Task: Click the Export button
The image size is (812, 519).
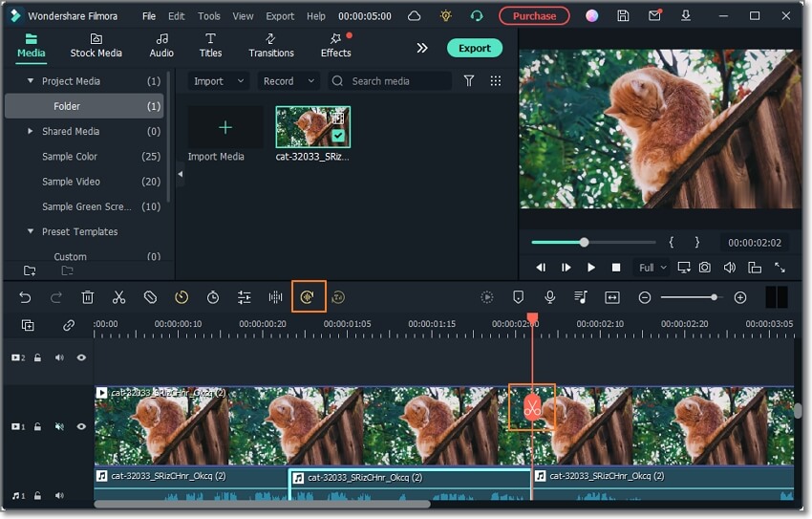Action: click(x=475, y=48)
